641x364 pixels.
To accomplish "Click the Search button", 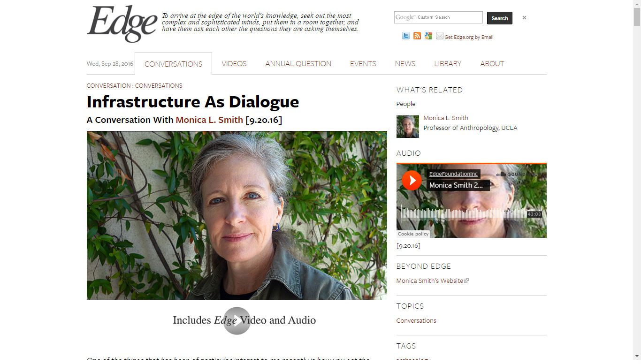I will [500, 18].
